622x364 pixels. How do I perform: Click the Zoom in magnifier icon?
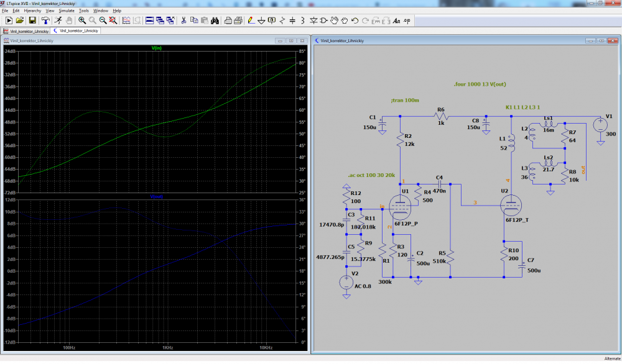tap(81, 20)
